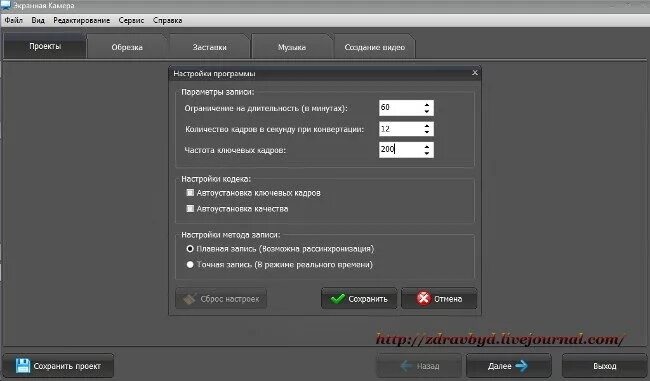The width and height of the screenshot is (650, 381).
Task: Decrease the duration limit in minutes
Action: click(x=427, y=112)
